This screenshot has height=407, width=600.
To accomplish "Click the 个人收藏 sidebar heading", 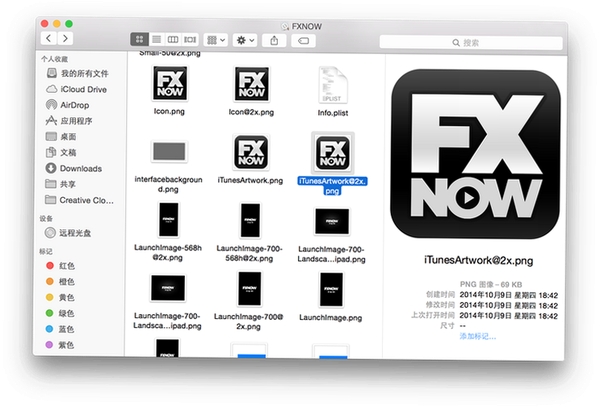I will 55,59.
